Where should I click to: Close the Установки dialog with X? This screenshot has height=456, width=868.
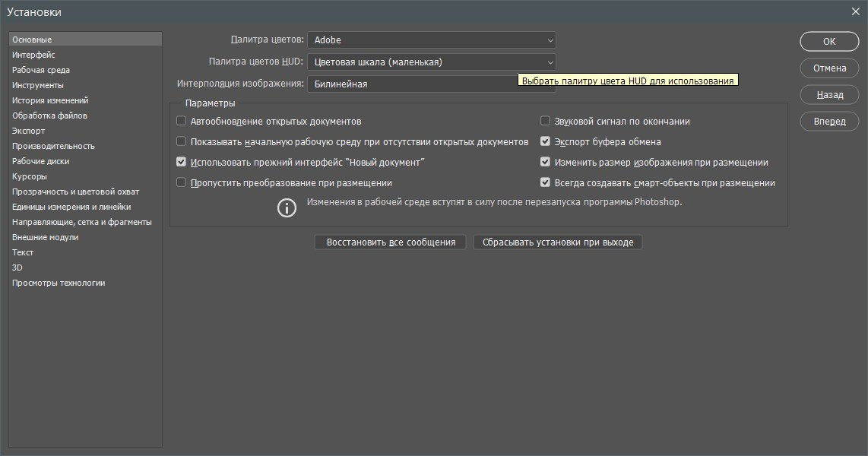coord(856,11)
